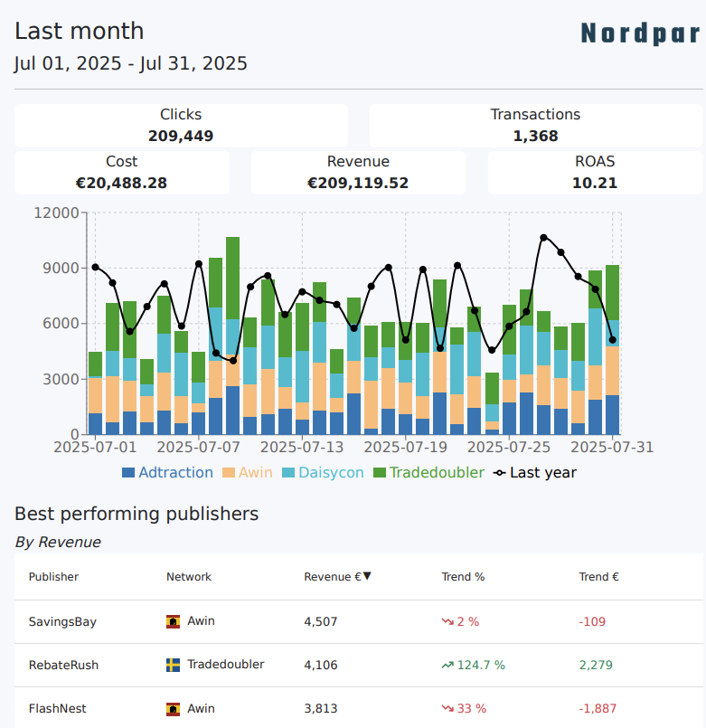The height and width of the screenshot is (728, 706).
Task: Click the Spain flag icon in SavingsBay row
Action: 174,621
